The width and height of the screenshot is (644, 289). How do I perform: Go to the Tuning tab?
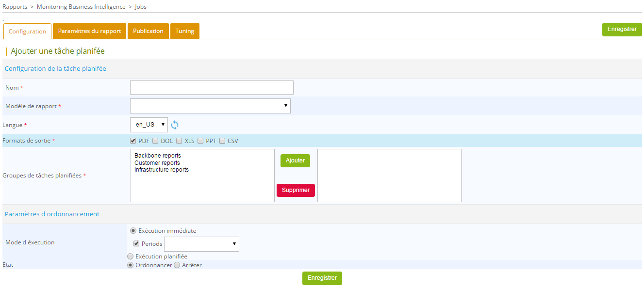coord(184,31)
